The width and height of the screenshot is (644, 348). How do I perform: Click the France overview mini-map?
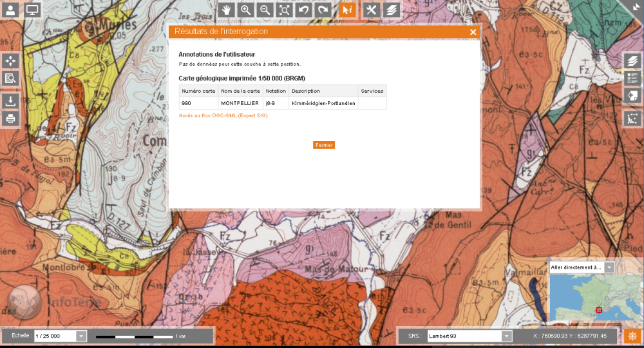[x=595, y=298]
